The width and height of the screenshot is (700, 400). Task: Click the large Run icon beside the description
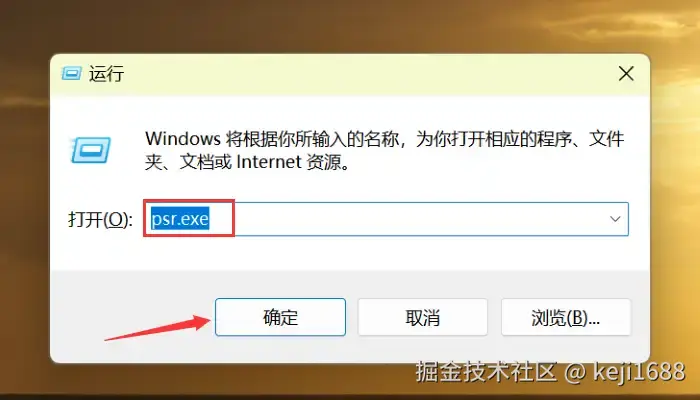(x=90, y=150)
